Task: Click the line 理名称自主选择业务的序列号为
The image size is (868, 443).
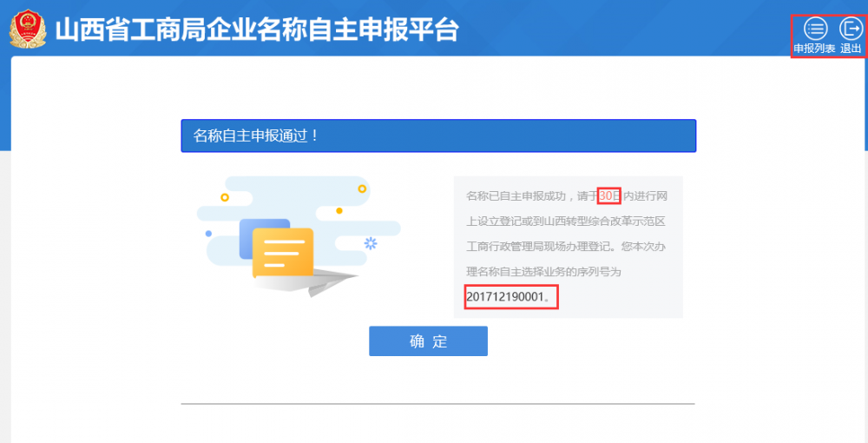Action: 543,272
